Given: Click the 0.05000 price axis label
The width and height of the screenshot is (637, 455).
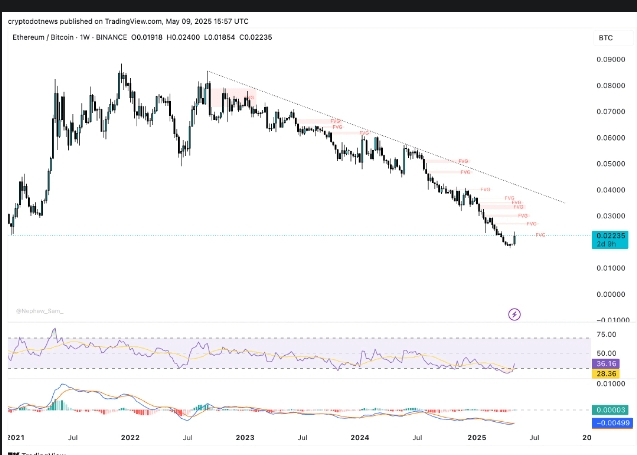Looking at the screenshot, I should 611,164.
